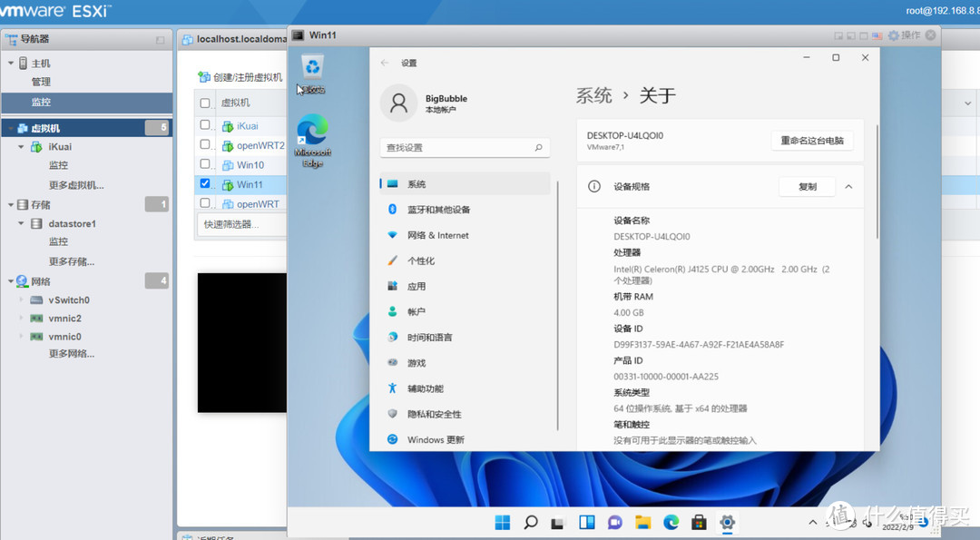Open 蓝牙和其他设备 settings category

(465, 210)
